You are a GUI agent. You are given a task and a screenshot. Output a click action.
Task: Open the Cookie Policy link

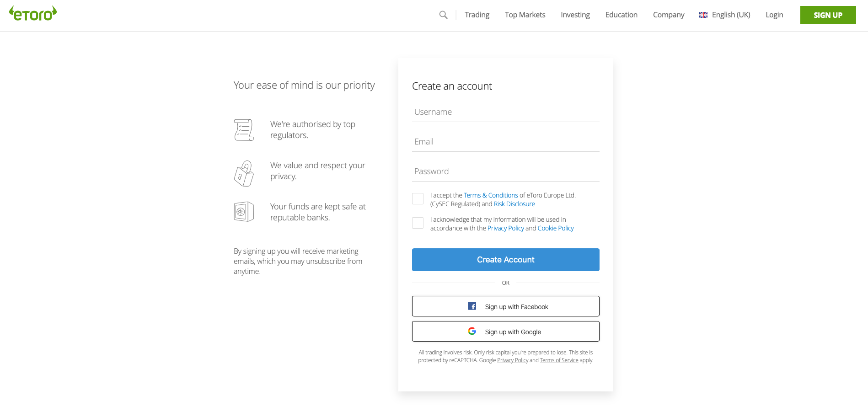[556, 228]
